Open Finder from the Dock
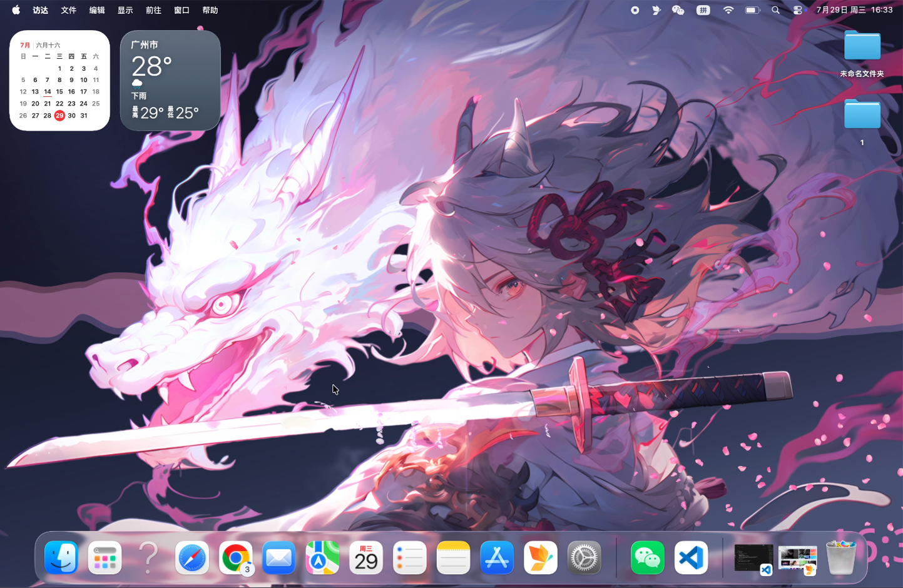 click(x=61, y=557)
